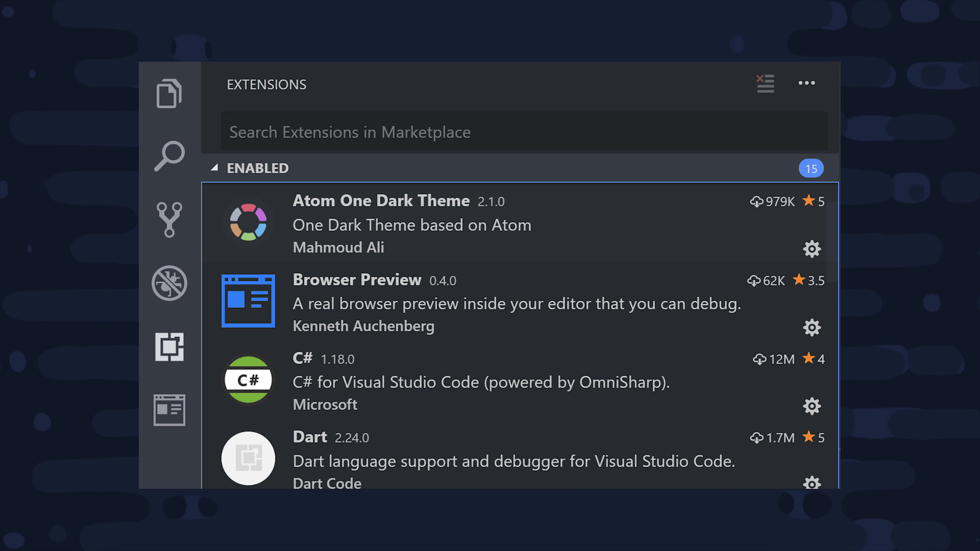Click download cloud icon beside 12M
Screen dimensions: 980x551
pos(759,359)
